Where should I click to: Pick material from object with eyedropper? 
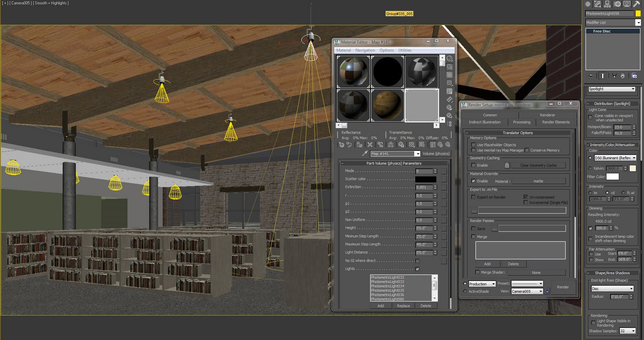[x=365, y=154]
